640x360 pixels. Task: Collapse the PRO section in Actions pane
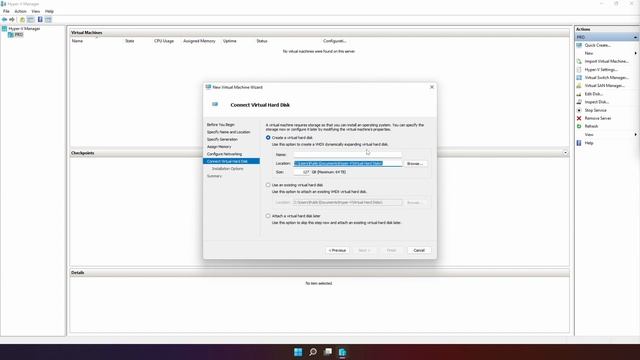click(x=636, y=37)
